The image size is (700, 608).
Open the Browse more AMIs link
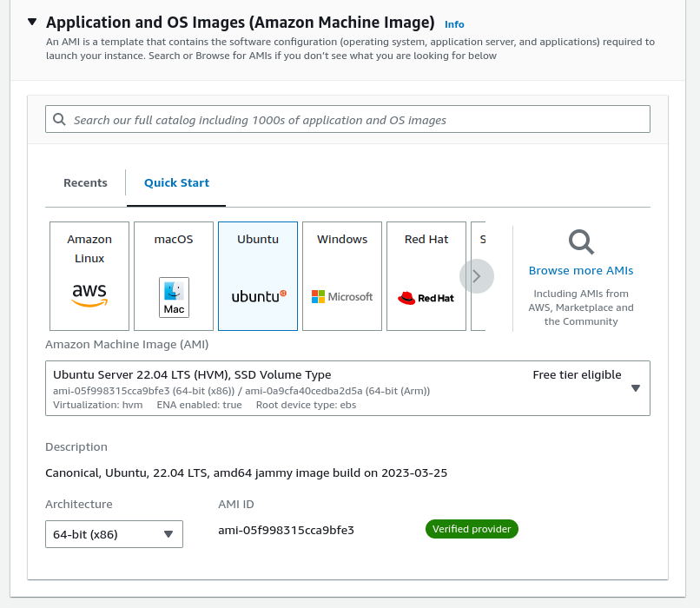click(581, 270)
